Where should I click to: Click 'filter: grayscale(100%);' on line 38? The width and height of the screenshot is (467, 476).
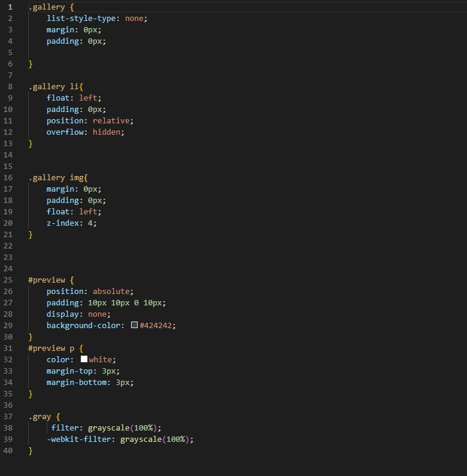(x=107, y=428)
